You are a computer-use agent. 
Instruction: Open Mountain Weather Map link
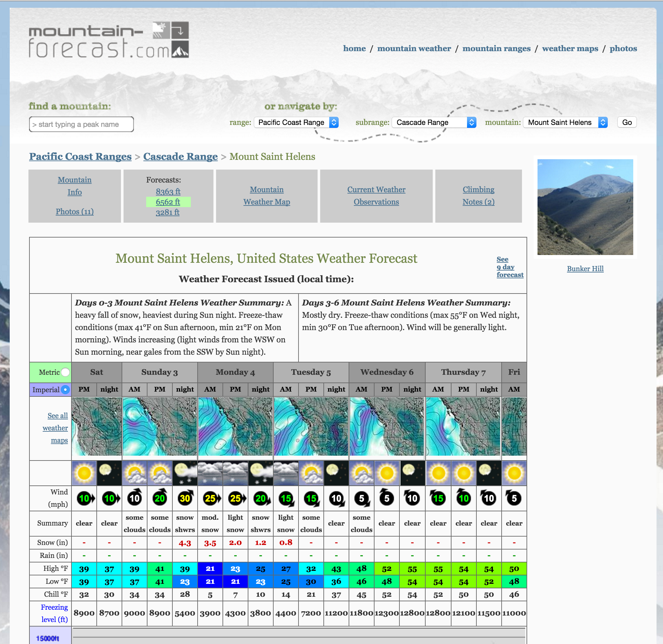266,195
